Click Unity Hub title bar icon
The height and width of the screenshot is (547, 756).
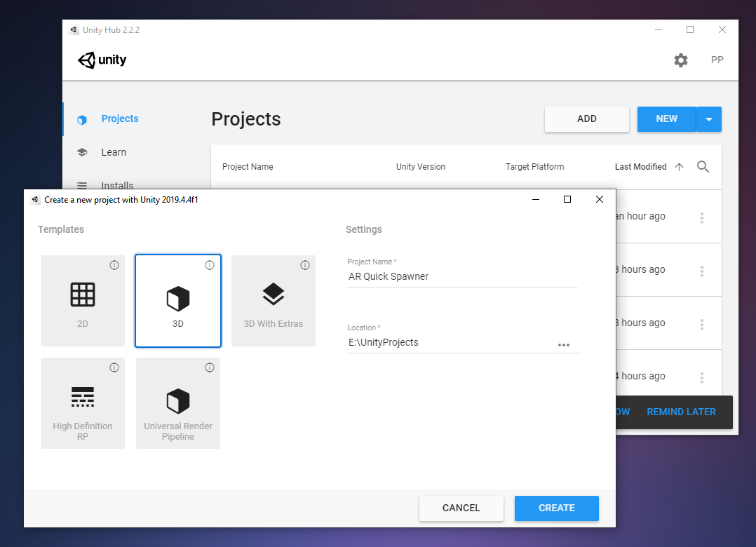coord(73,30)
